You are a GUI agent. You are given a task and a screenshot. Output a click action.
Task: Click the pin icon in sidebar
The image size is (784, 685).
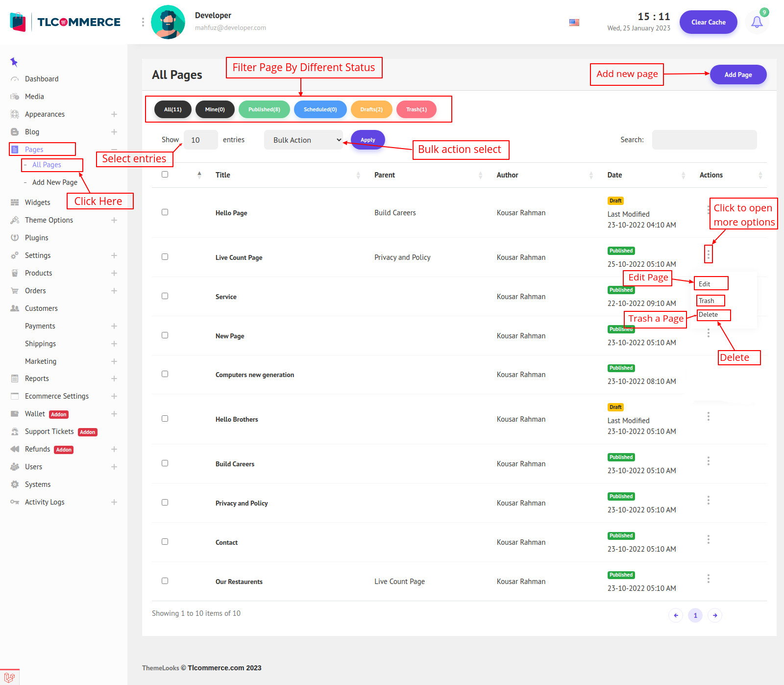[14, 62]
